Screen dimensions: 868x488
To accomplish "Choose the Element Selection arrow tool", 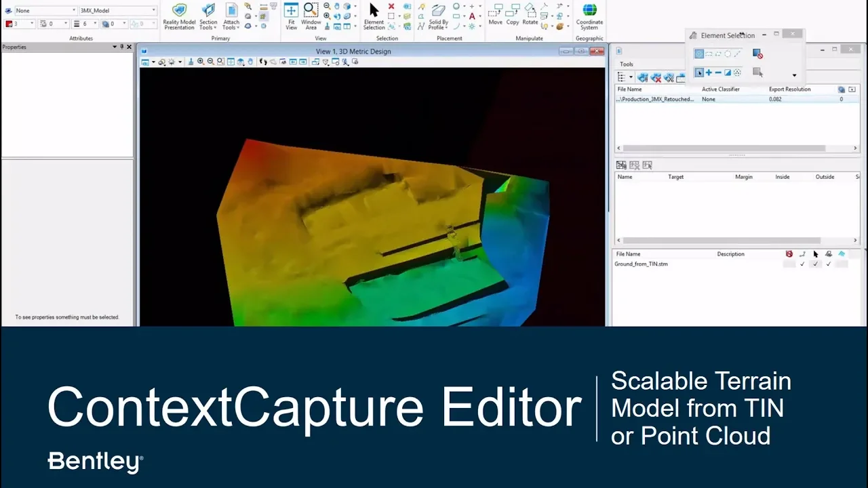I will pos(374,16).
